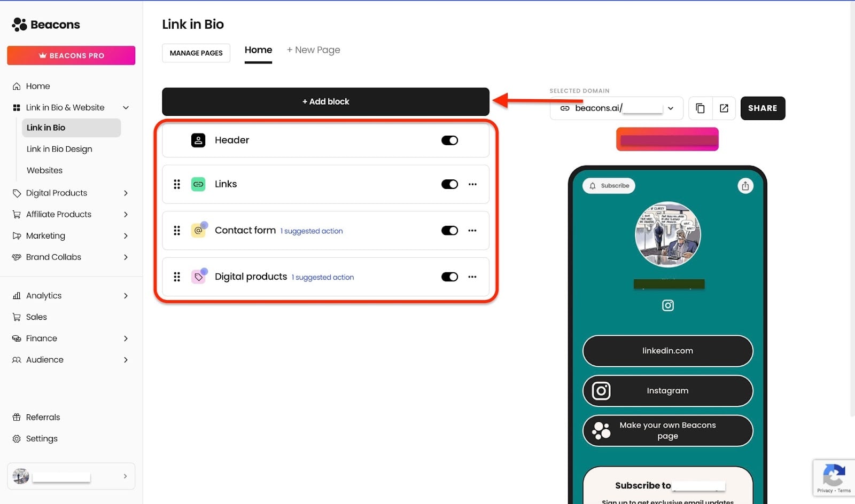Click the Beacons logo icon
The width and height of the screenshot is (855, 504).
click(19, 25)
